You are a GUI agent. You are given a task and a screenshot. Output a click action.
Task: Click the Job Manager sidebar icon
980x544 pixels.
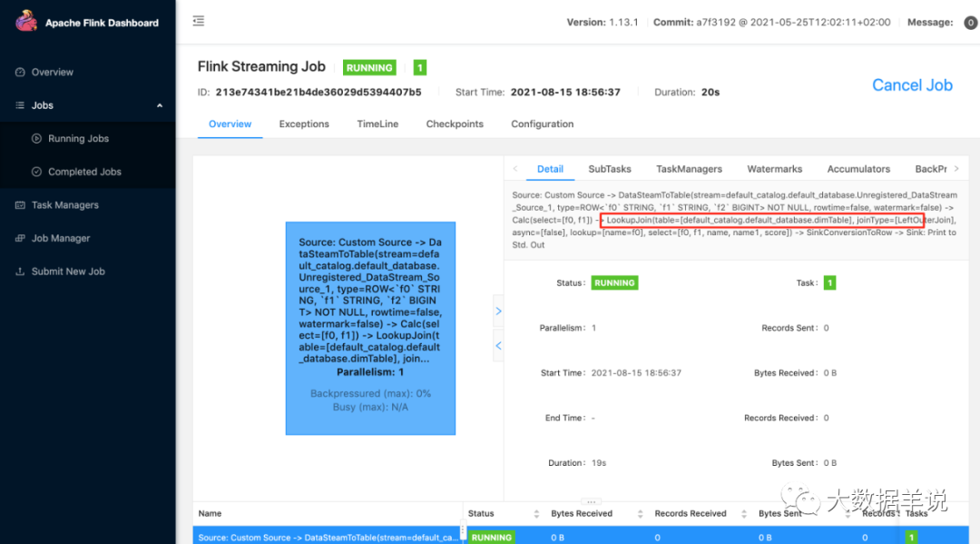[20, 238]
